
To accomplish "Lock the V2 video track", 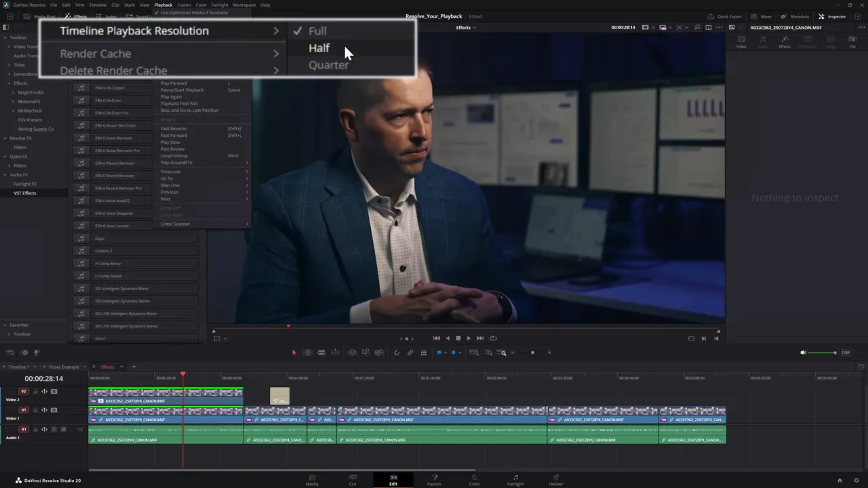I will click(35, 392).
